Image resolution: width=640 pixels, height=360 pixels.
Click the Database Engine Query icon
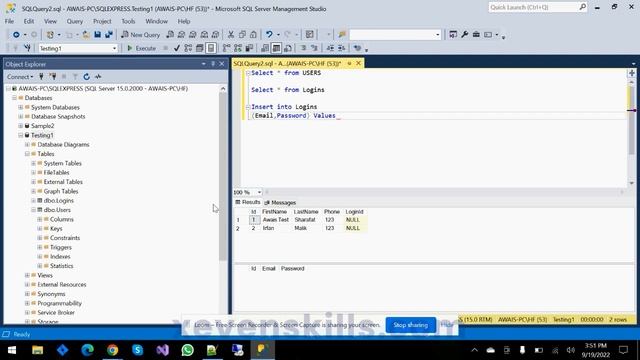click(x=170, y=35)
